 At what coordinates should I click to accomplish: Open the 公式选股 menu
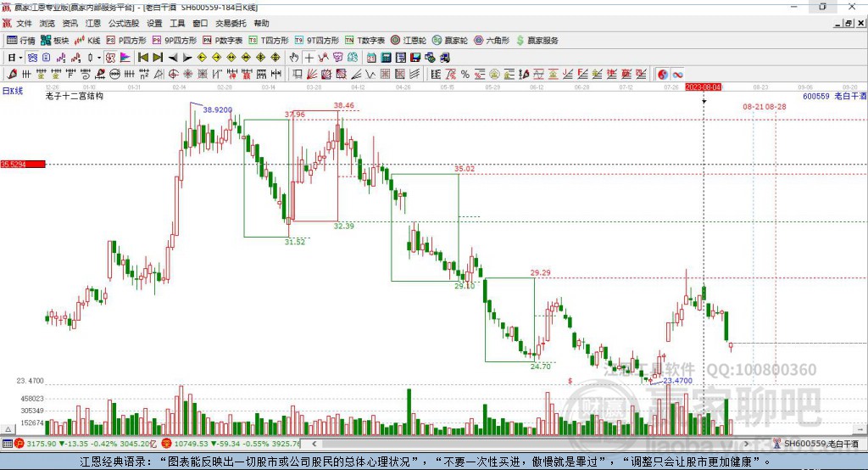click(x=124, y=23)
